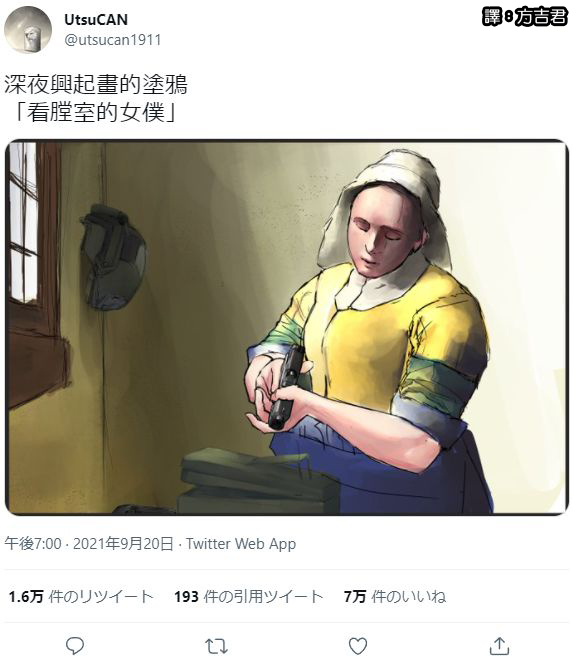The height and width of the screenshot is (662, 573).
Task: Open UtsuCAN's profile avatar picture
Action: click(x=28, y=30)
